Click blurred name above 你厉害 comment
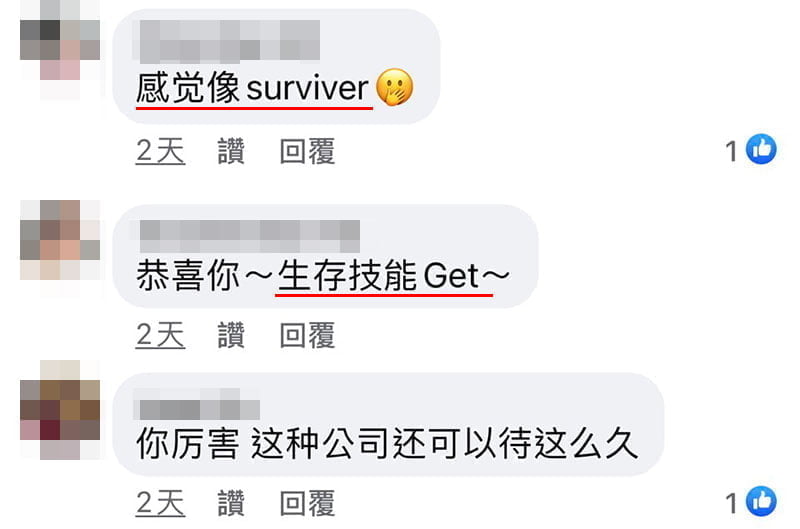Screen dimensions: 800x529 pyautogui.click(x=197, y=405)
